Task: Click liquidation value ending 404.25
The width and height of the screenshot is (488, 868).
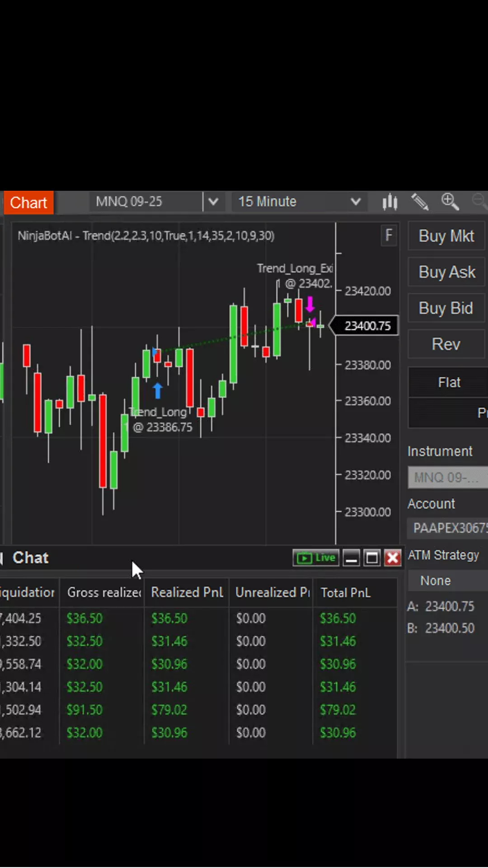Action: coord(21,618)
